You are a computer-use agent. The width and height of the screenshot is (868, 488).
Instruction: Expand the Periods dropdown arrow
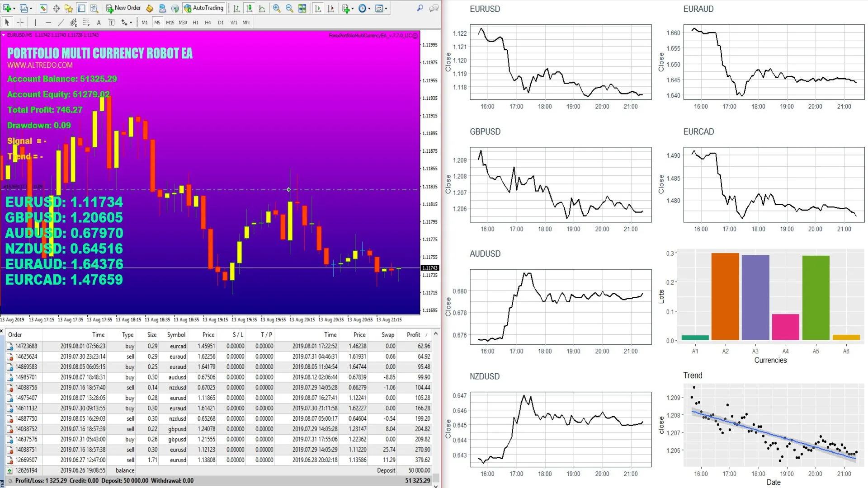[369, 8]
